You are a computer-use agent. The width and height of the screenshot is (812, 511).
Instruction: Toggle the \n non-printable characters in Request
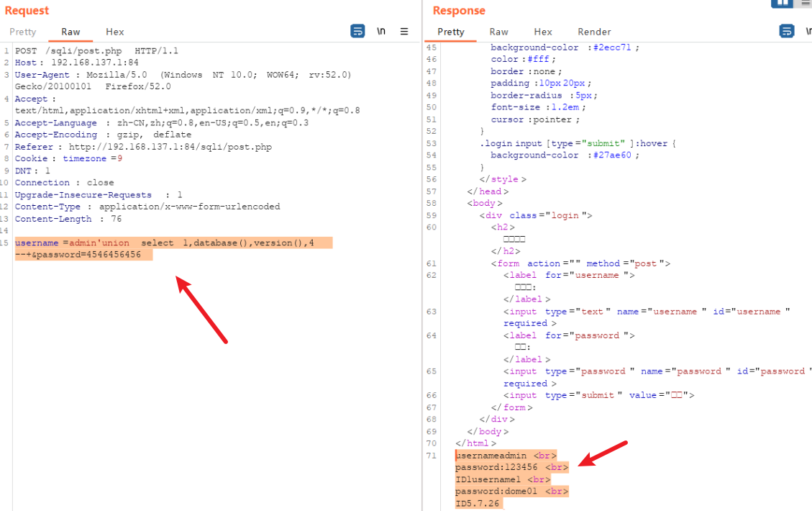(381, 31)
